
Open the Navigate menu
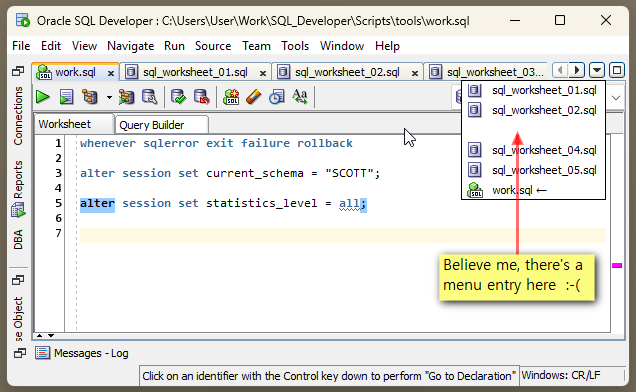[x=131, y=46]
